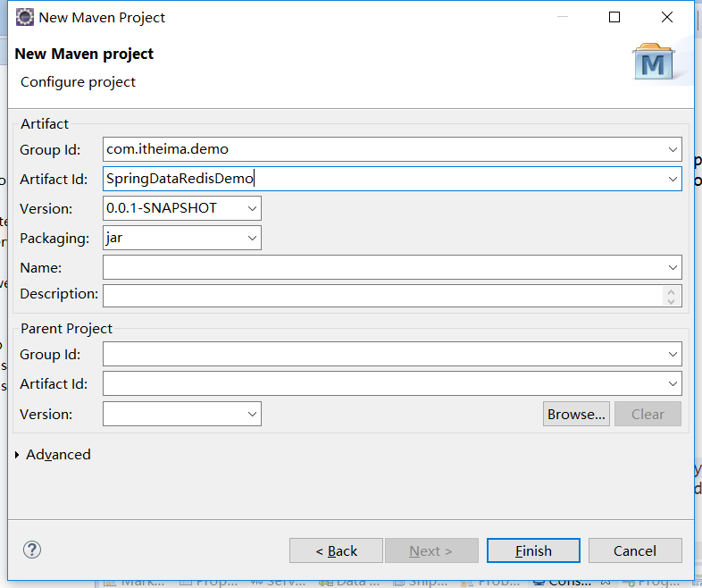Screen dimensions: 702x588
Task: Close the New Maven Project dialog window
Action: coord(666,17)
